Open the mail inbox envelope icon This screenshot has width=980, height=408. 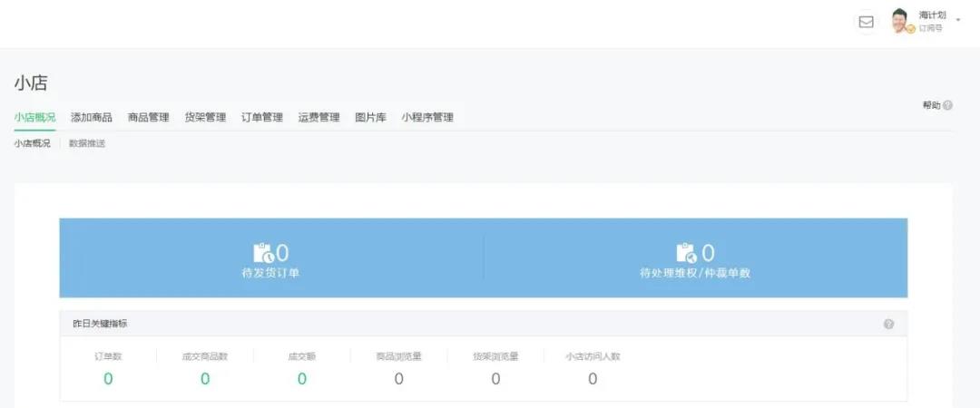[x=867, y=22]
